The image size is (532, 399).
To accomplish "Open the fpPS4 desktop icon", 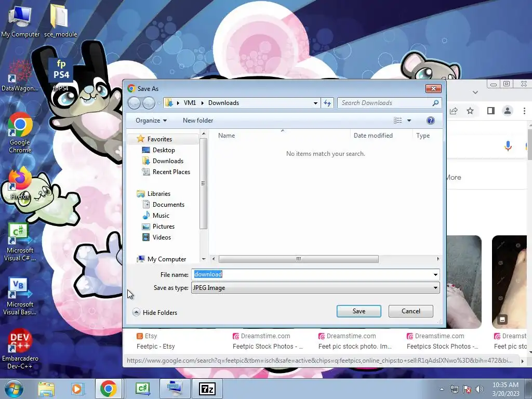I will (61, 75).
